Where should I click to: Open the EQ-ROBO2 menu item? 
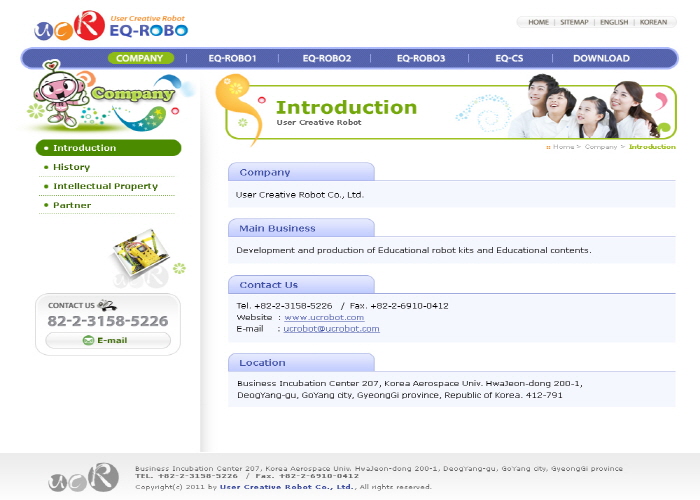coord(327,58)
